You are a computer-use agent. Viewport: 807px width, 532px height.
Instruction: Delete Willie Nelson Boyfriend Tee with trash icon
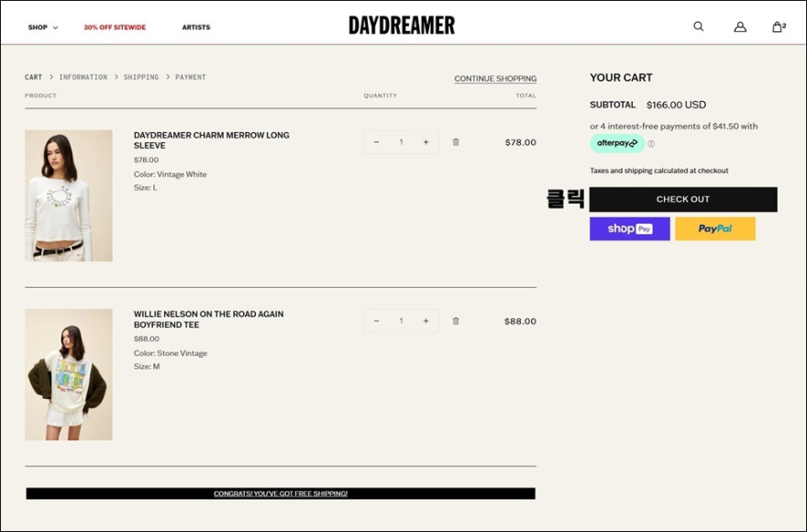pos(456,321)
